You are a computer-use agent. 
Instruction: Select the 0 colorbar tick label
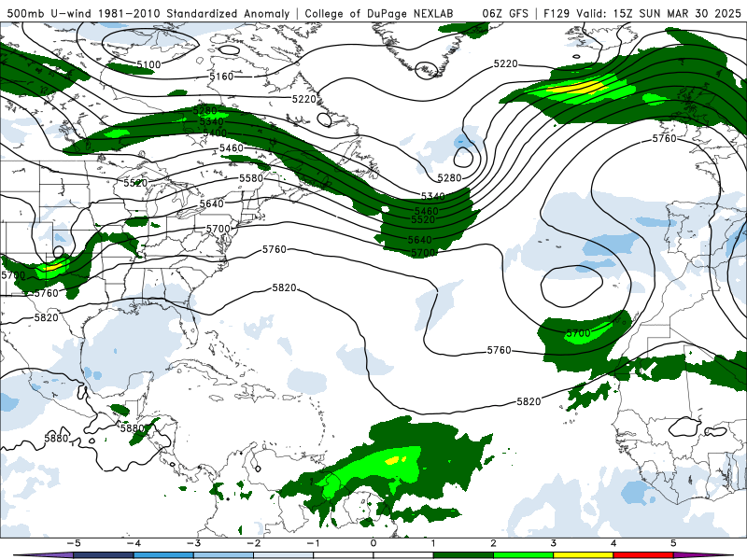tap(373, 543)
